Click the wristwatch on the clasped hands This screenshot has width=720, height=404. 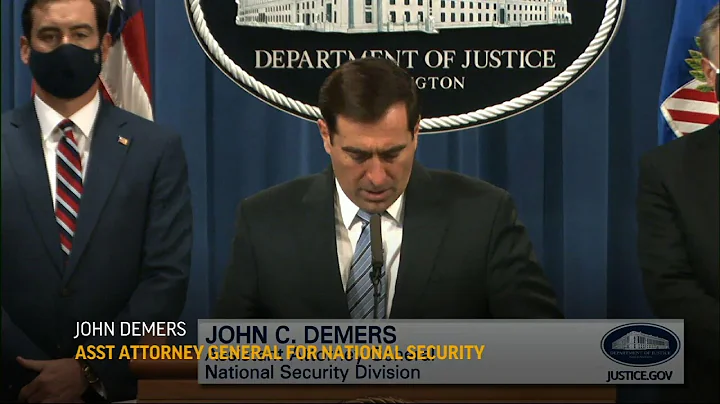coord(88,372)
